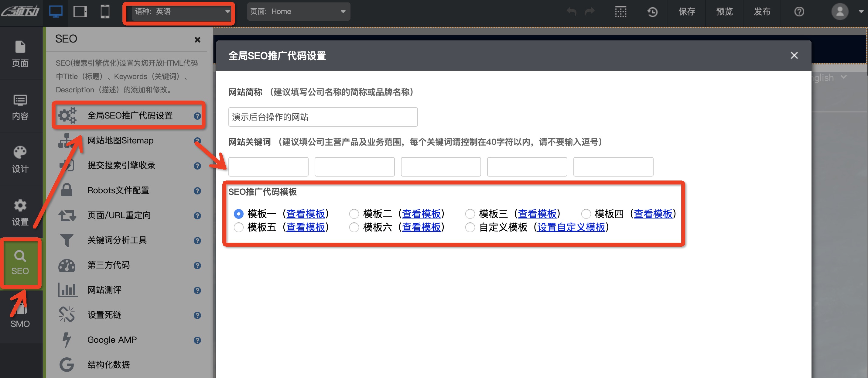Open 查看模板 link beside 模板一
This screenshot has height=378, width=868.
[x=306, y=214]
